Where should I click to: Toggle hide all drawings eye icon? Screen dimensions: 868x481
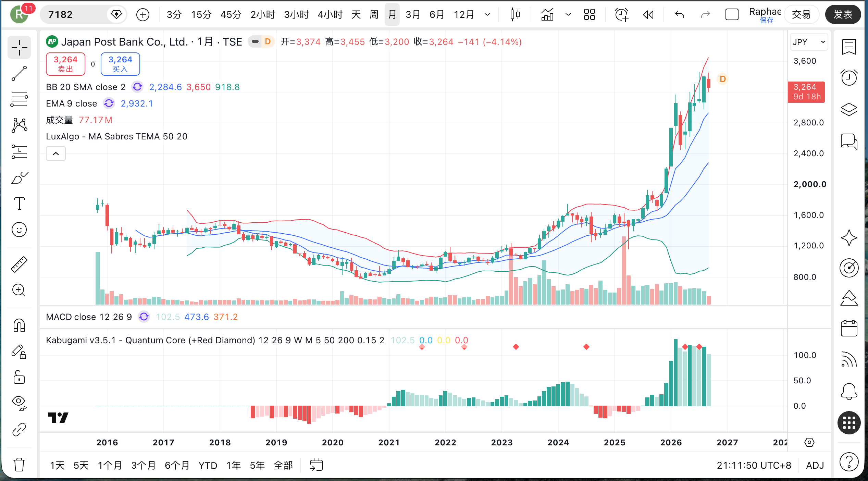pyautogui.click(x=19, y=403)
